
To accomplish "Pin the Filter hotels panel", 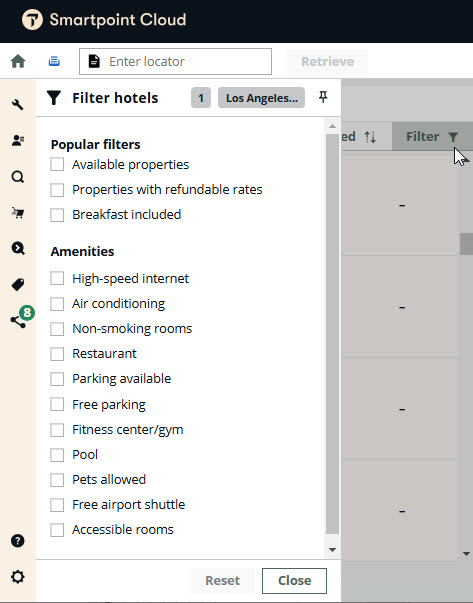I will tap(323, 97).
